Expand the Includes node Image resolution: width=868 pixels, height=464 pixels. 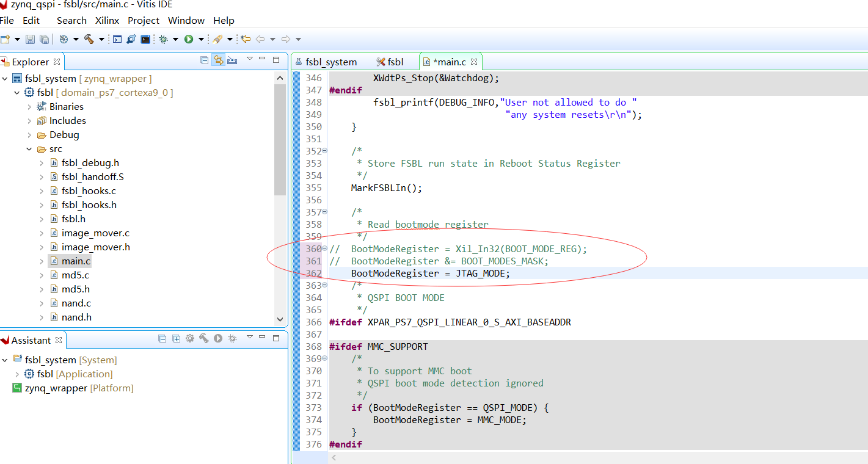(x=29, y=121)
